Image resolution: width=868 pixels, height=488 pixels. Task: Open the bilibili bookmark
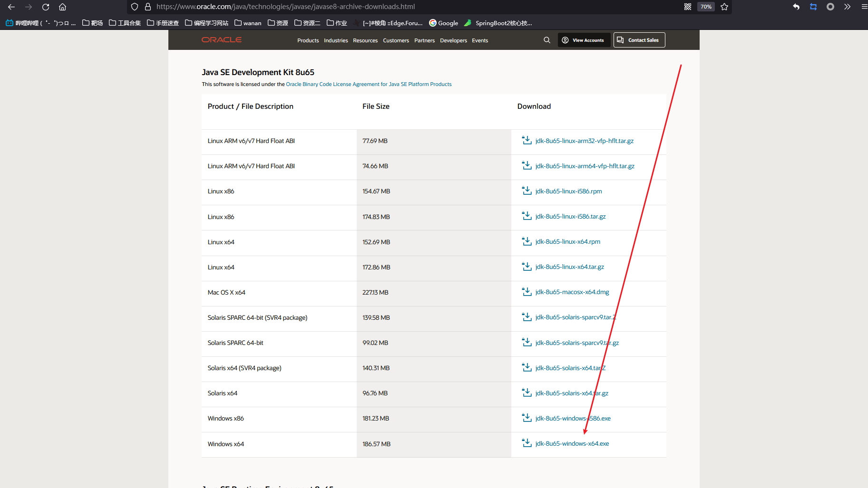pos(40,23)
